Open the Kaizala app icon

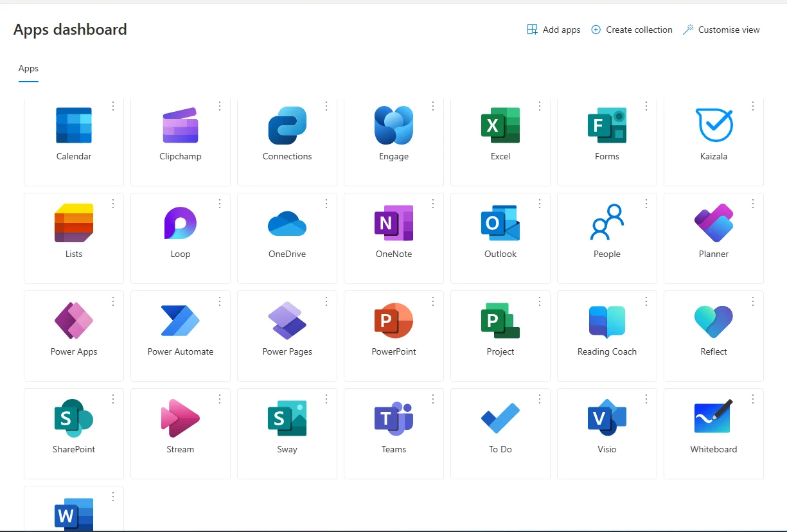[714, 125]
